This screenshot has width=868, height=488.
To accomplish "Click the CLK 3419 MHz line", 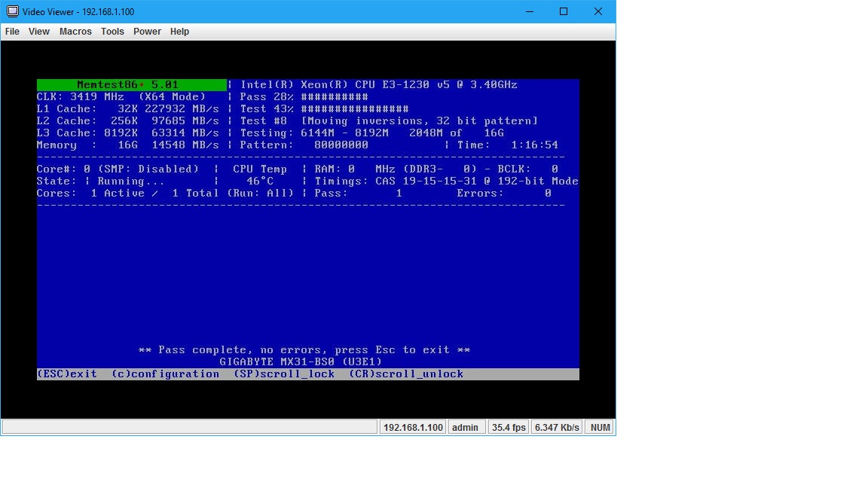I will (x=121, y=97).
